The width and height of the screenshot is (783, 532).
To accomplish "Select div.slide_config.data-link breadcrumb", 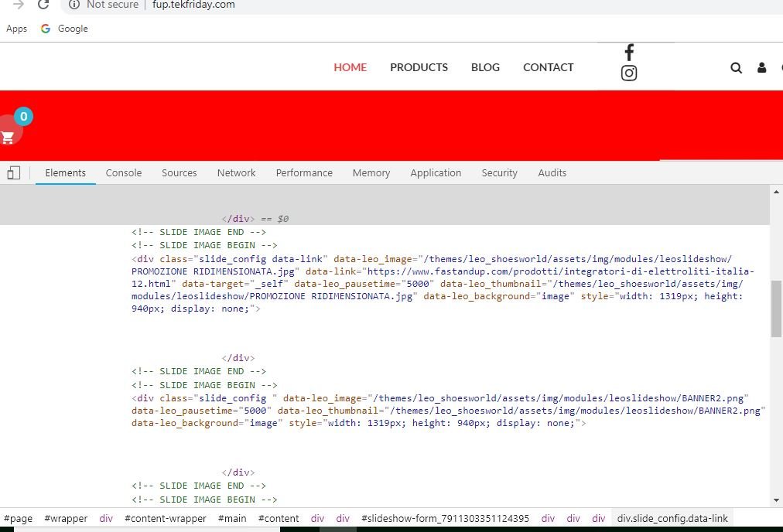I will click(672, 519).
